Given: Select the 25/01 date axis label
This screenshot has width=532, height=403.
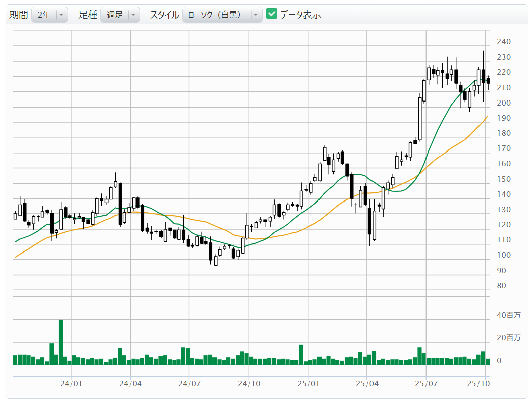Looking at the screenshot, I should [308, 383].
